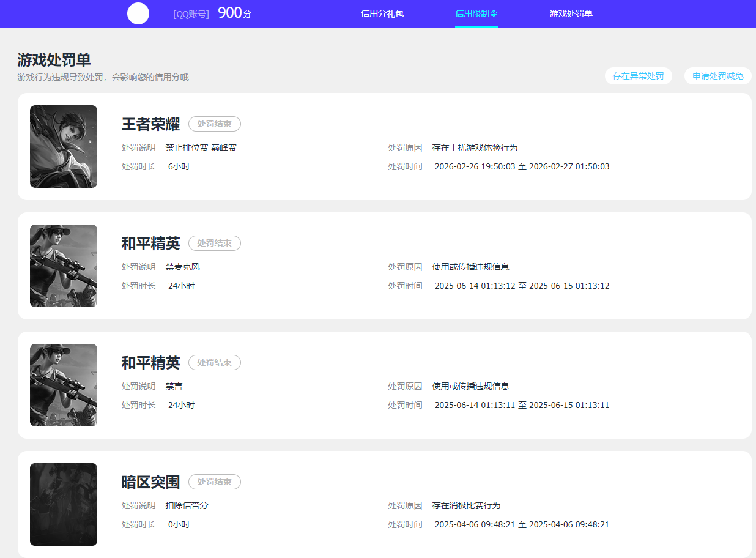Screen dimensions: 756x558
Task: Click 24小时 on the 禁言 card
Action: tap(182, 405)
